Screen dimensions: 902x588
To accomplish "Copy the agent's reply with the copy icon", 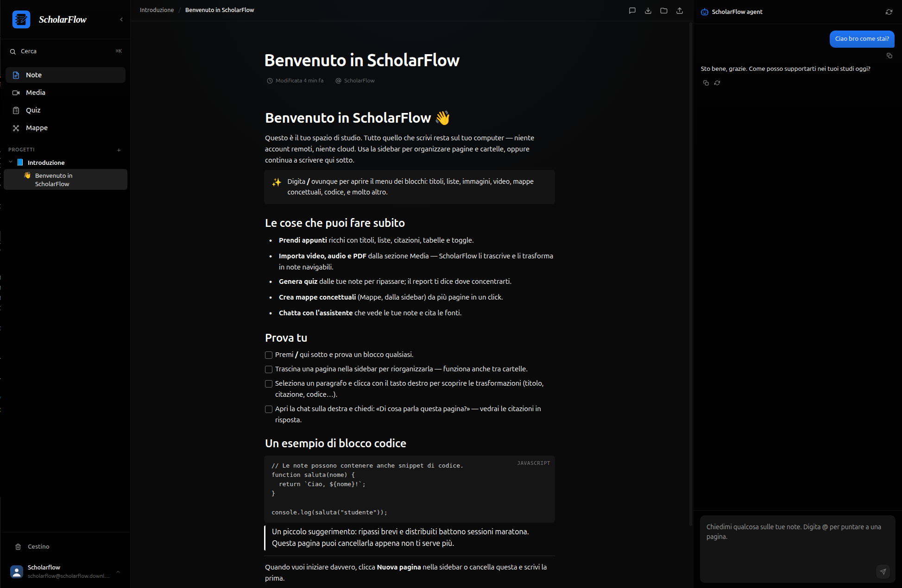I will point(705,83).
